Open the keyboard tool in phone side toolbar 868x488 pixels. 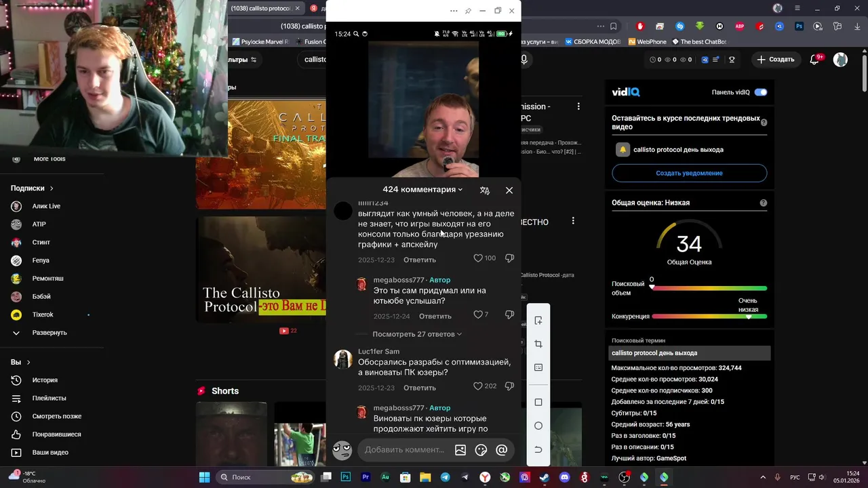coord(538,367)
